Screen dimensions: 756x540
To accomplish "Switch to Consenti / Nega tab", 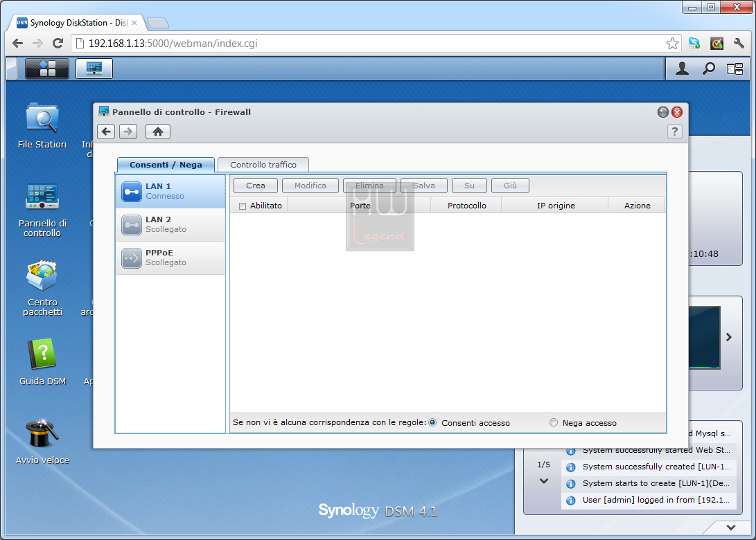I will coord(166,165).
